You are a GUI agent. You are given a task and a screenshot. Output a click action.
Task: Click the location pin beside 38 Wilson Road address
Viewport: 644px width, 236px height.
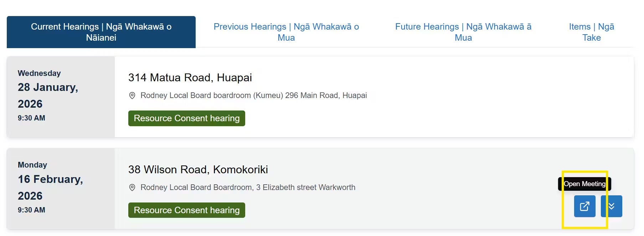132,187
